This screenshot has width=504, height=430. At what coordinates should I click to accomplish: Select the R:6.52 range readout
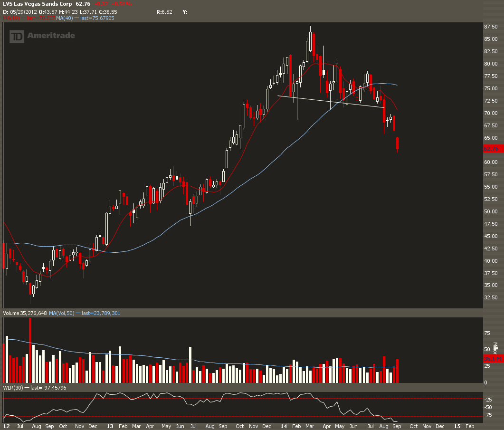point(164,12)
